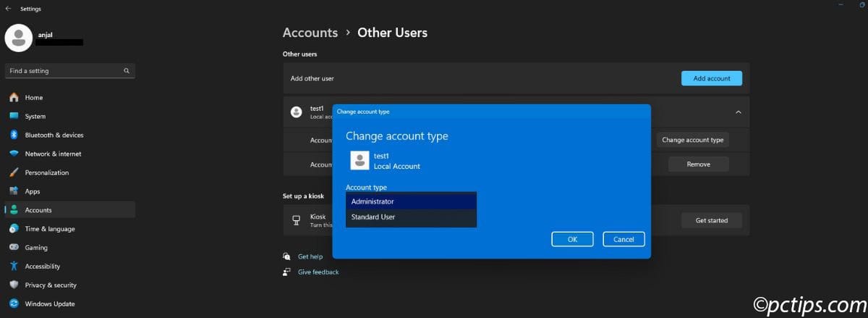Screen dimensions: 868x318
Task: Open Home settings page
Action: (69, 98)
